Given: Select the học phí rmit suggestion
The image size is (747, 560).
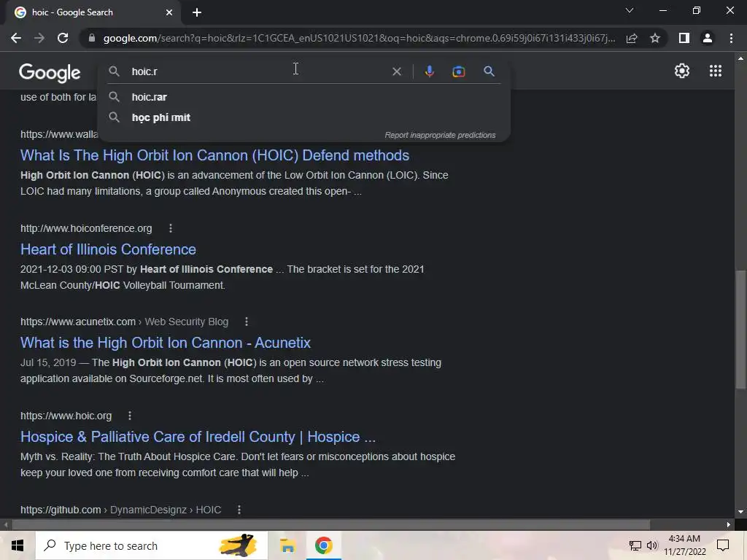Looking at the screenshot, I should (304, 117).
